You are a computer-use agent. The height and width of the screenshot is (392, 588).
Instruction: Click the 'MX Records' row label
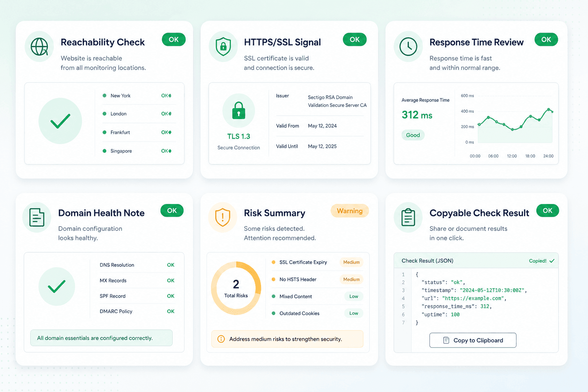(x=113, y=281)
